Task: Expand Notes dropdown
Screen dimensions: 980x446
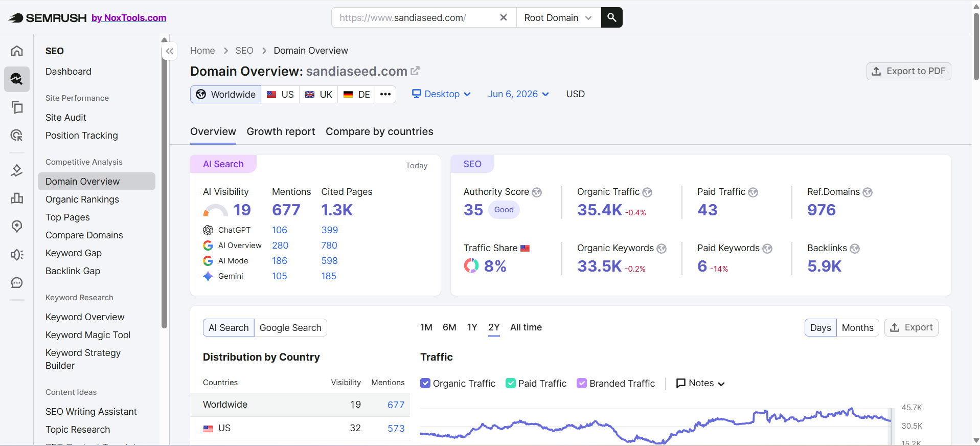Action: [700, 383]
